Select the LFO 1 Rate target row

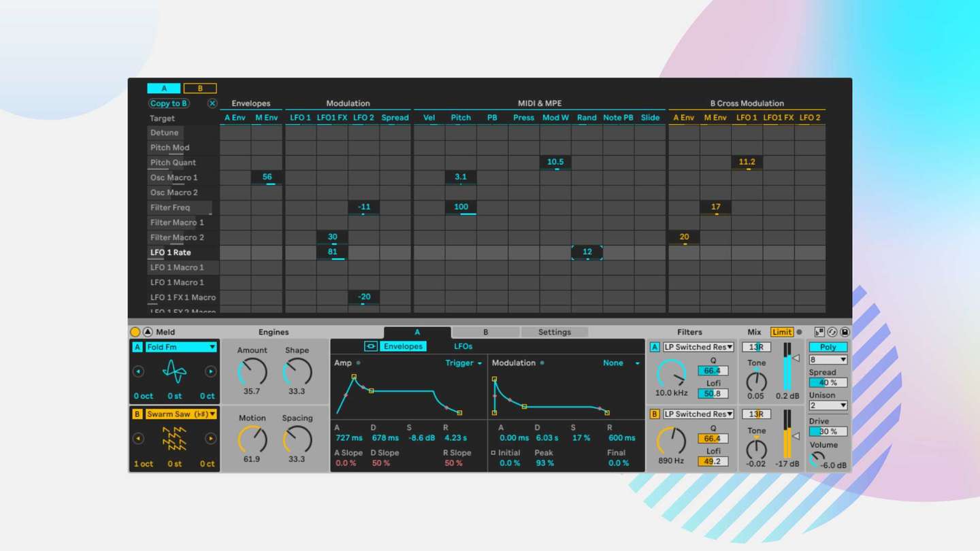click(x=183, y=252)
